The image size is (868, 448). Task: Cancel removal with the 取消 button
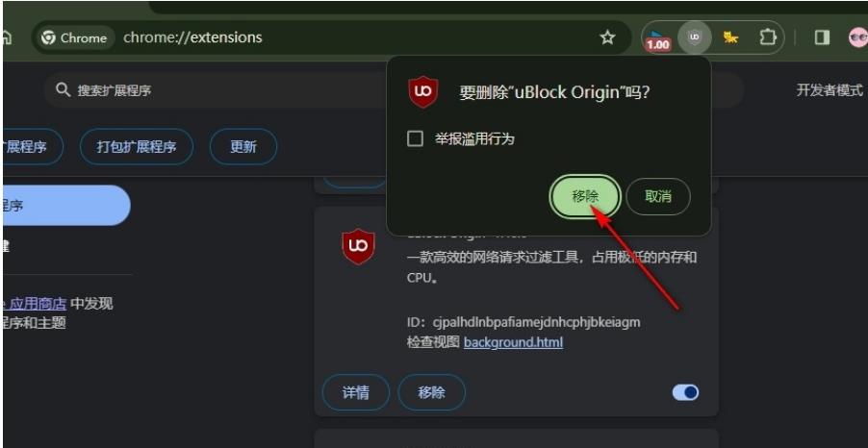[x=658, y=196]
